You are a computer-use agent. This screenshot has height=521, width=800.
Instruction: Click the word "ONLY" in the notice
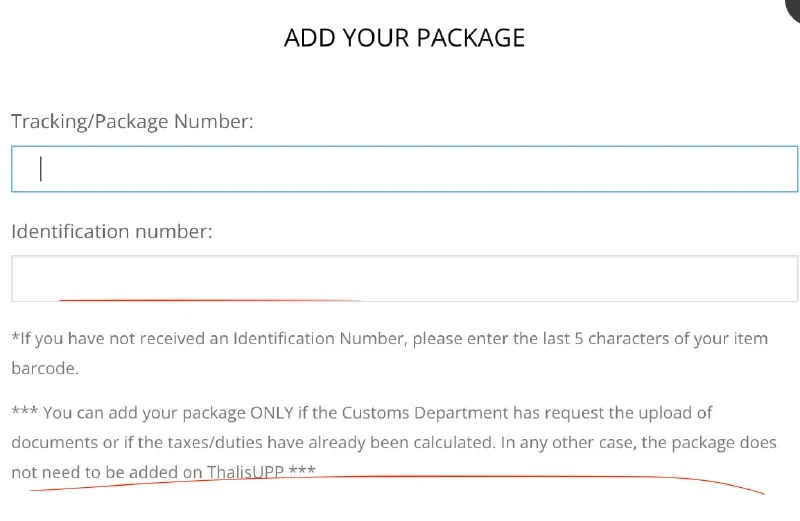click(x=278, y=412)
